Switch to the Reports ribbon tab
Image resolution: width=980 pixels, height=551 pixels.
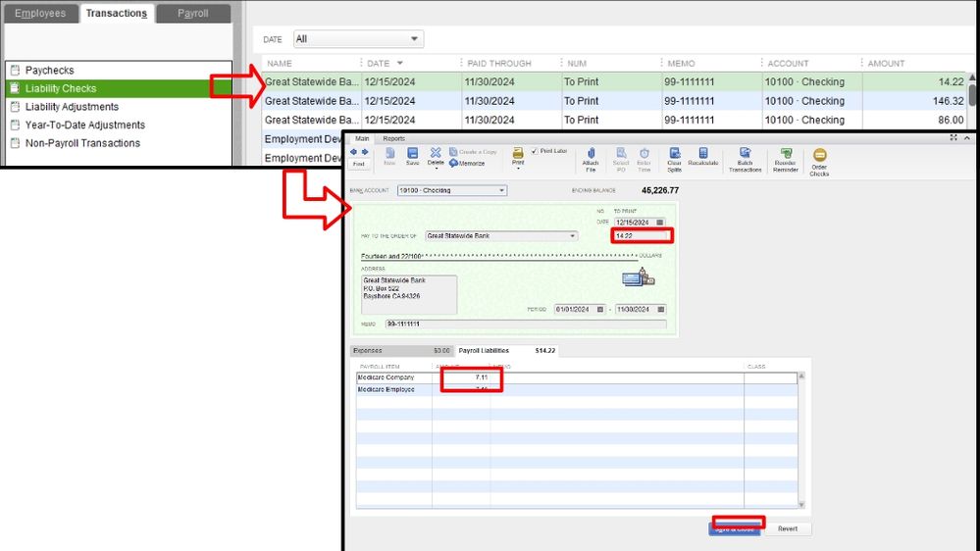[393, 138]
